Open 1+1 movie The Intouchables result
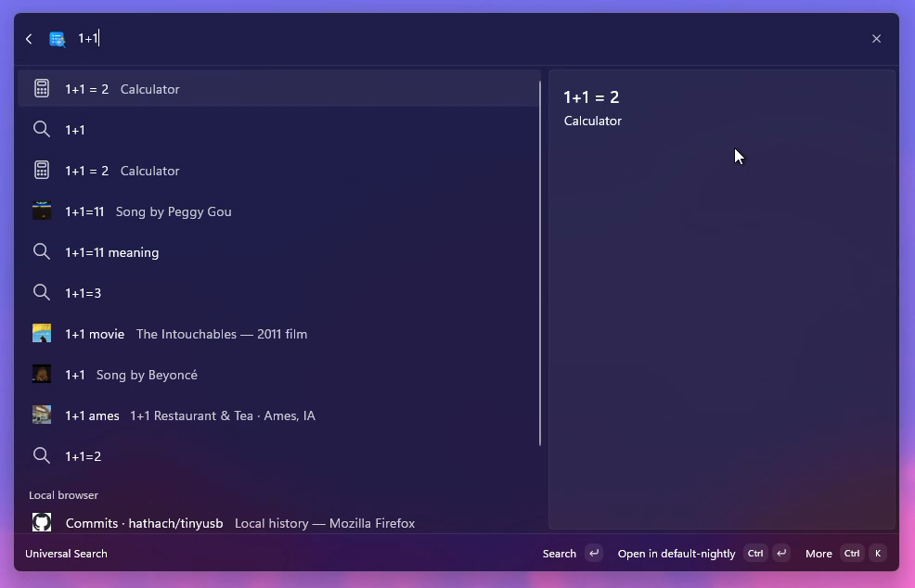This screenshot has height=588, width=915. (279, 334)
